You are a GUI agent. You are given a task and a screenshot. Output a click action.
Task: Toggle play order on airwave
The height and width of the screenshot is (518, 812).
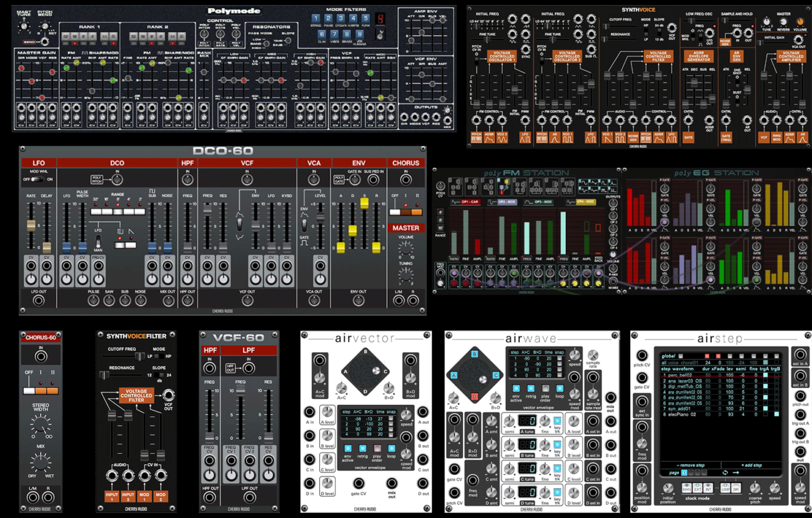(546, 388)
